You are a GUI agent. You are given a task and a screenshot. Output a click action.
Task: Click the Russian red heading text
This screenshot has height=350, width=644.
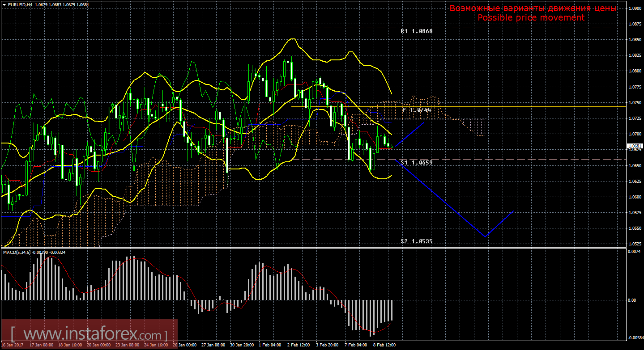[x=533, y=8]
